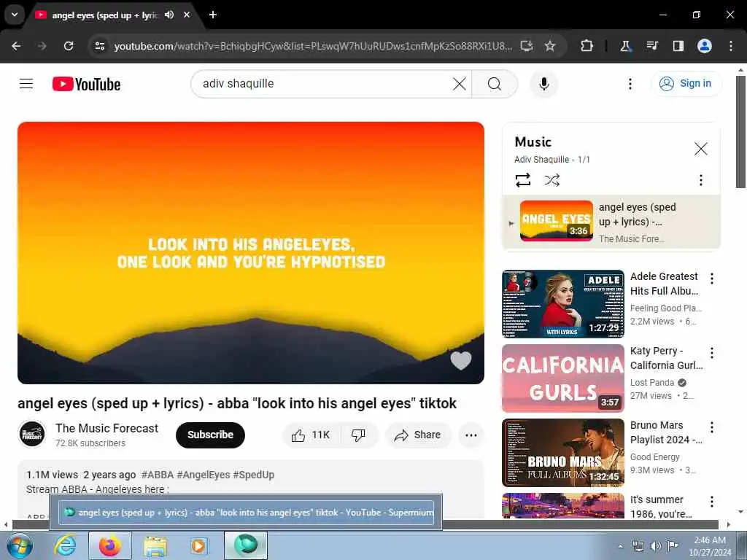Image resolution: width=747 pixels, height=560 pixels.
Task: Start voice search with microphone
Action: [x=543, y=85]
